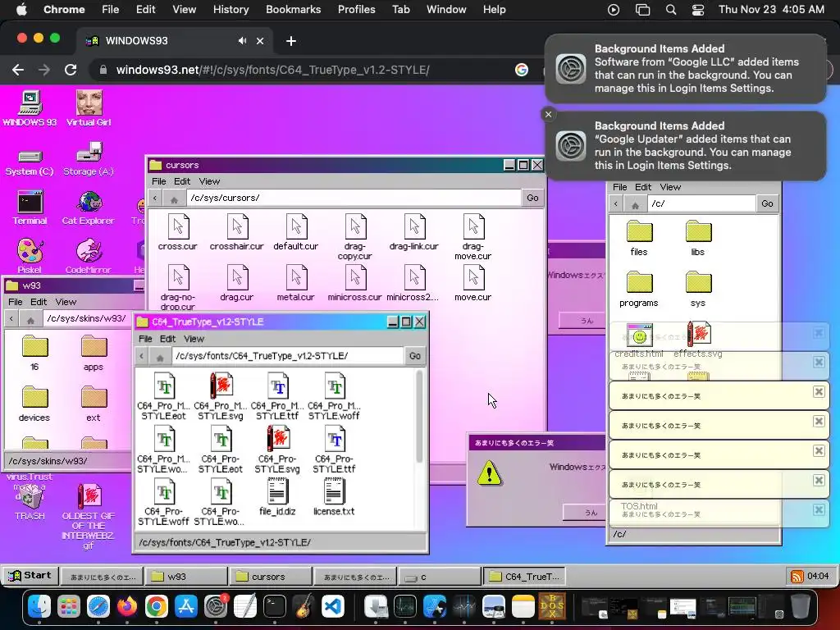The width and height of the screenshot is (840, 630).
Task: Open Finder from the Dock
Action: coord(39,606)
